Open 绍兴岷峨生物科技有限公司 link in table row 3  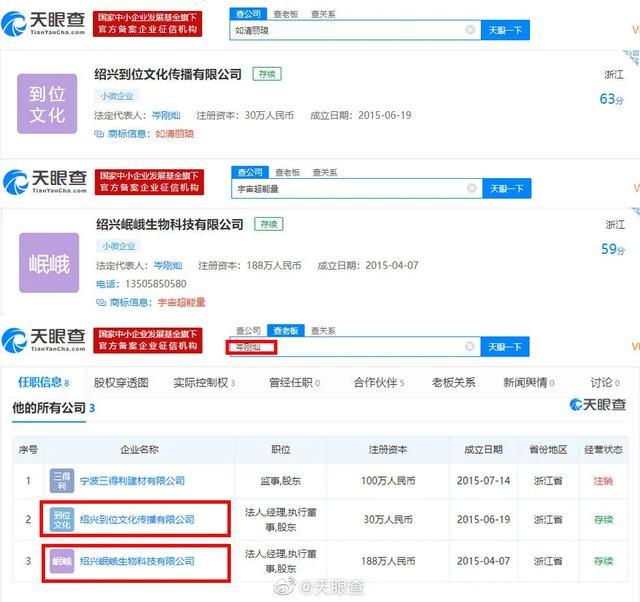(137, 561)
